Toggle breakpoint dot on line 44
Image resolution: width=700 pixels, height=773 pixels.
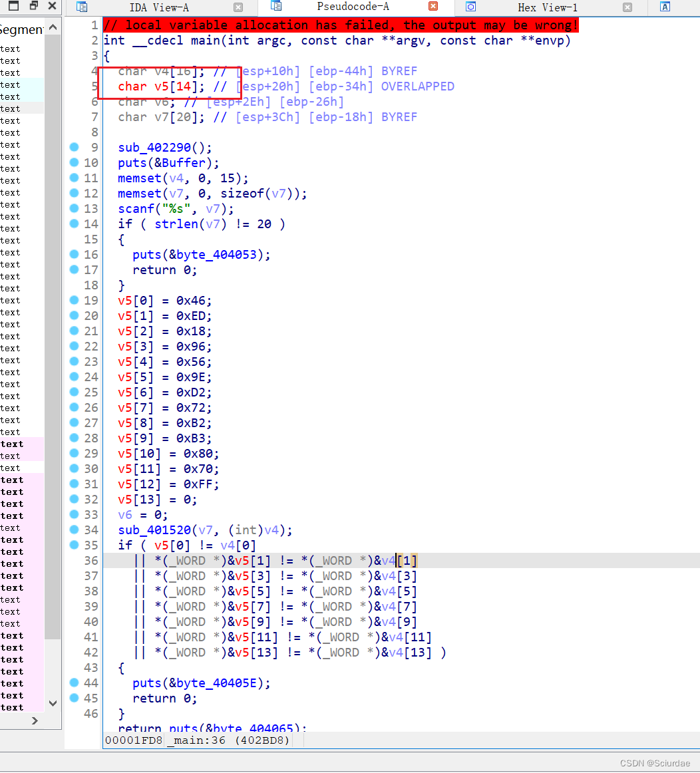coord(75,683)
